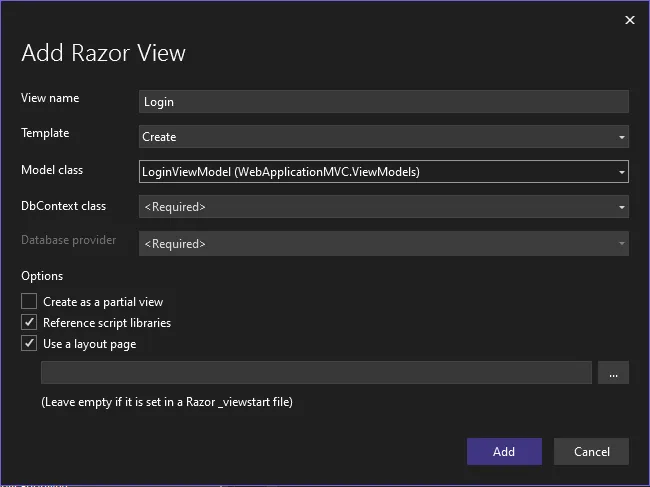Click the Database provider Required field
The height and width of the screenshot is (487, 650).
click(375, 243)
